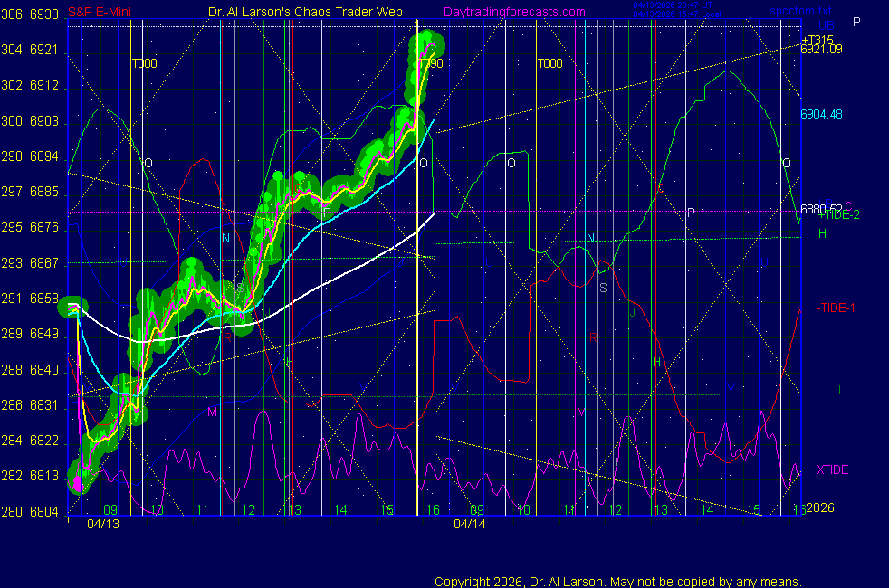The image size is (889, 588).
Task: Click the yellow 6921.09 price value
Action: (x=821, y=50)
